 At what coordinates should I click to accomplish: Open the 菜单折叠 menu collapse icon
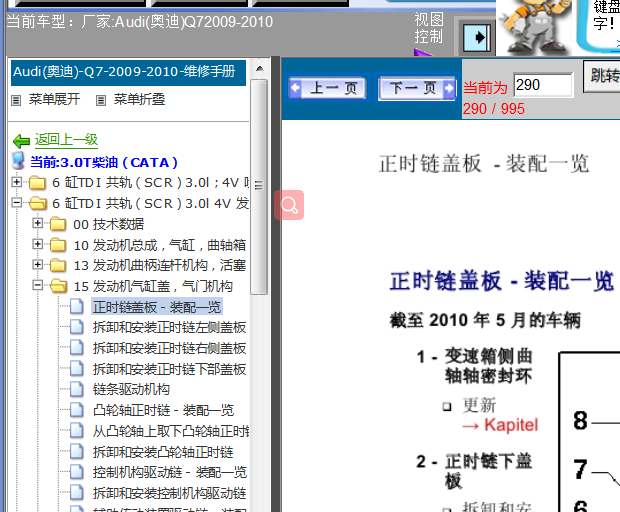101,100
